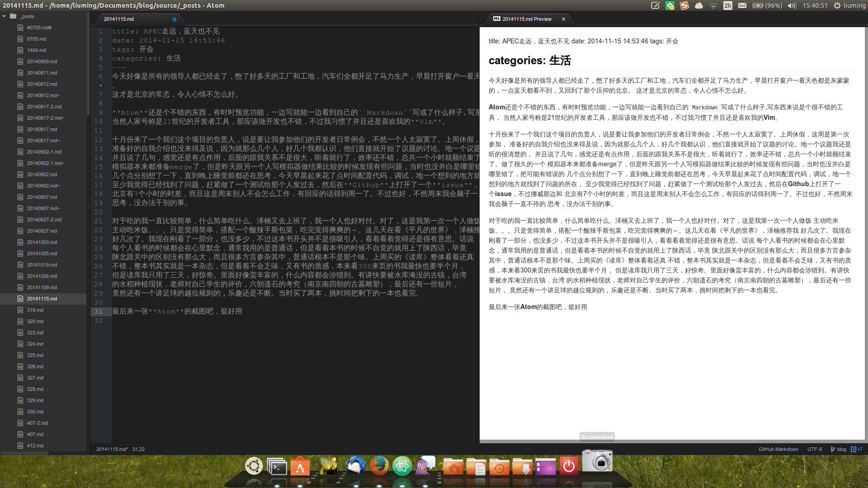Open the liuming session menu
The height and width of the screenshot is (488, 868).
point(849,5)
